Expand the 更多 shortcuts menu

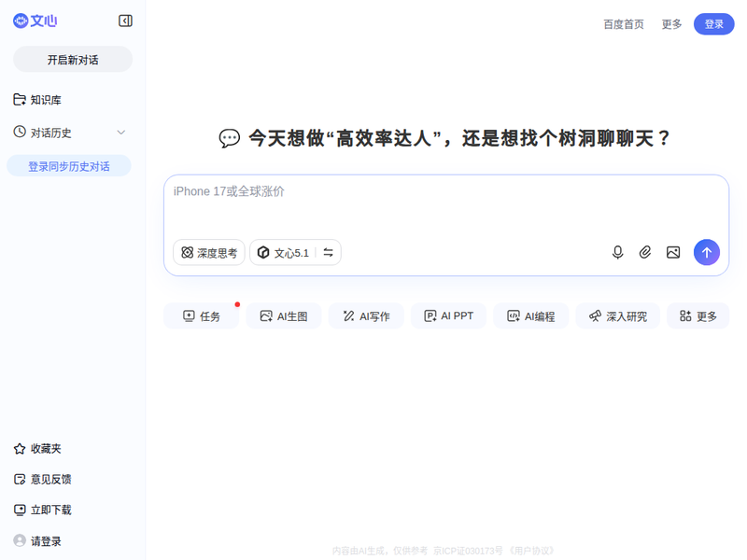pos(698,315)
